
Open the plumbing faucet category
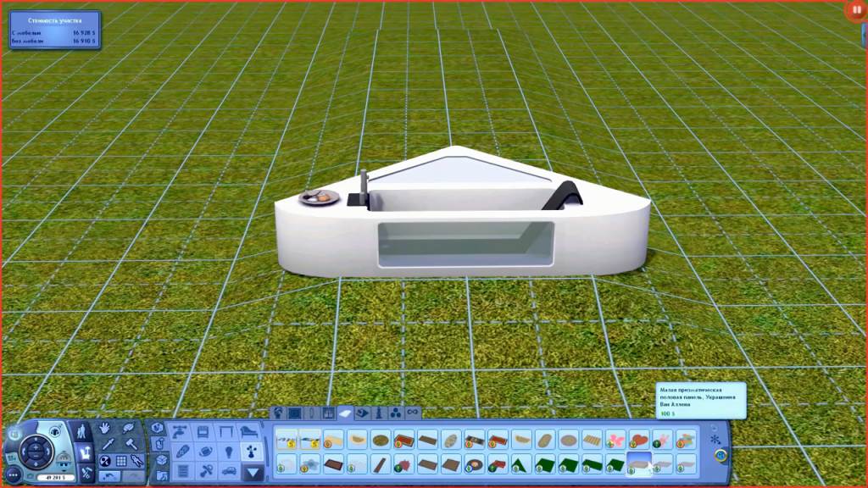click(180, 431)
